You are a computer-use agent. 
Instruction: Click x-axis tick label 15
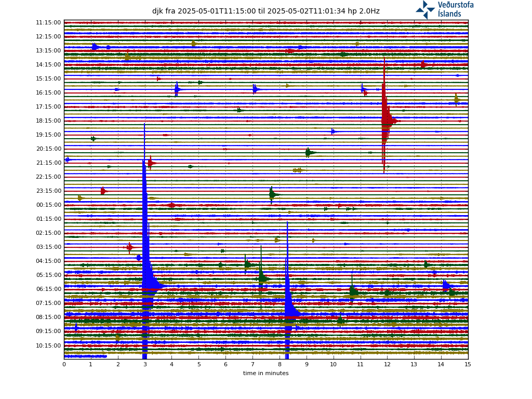[468, 364]
